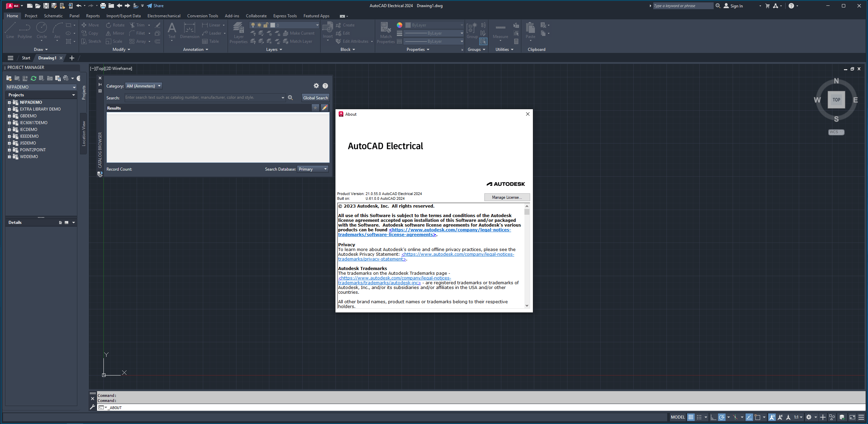
Task: Click the object color wheel swatch in Properties
Action: [400, 25]
